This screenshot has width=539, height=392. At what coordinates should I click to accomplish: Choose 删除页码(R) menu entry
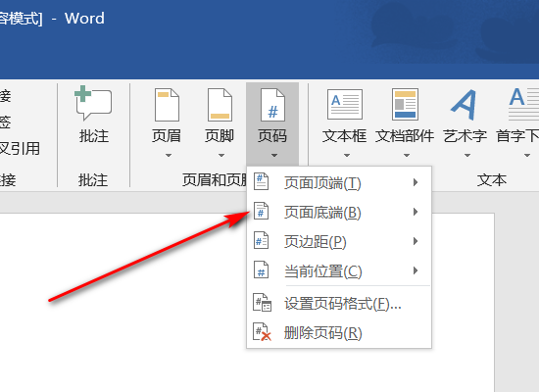pyautogui.click(x=339, y=333)
